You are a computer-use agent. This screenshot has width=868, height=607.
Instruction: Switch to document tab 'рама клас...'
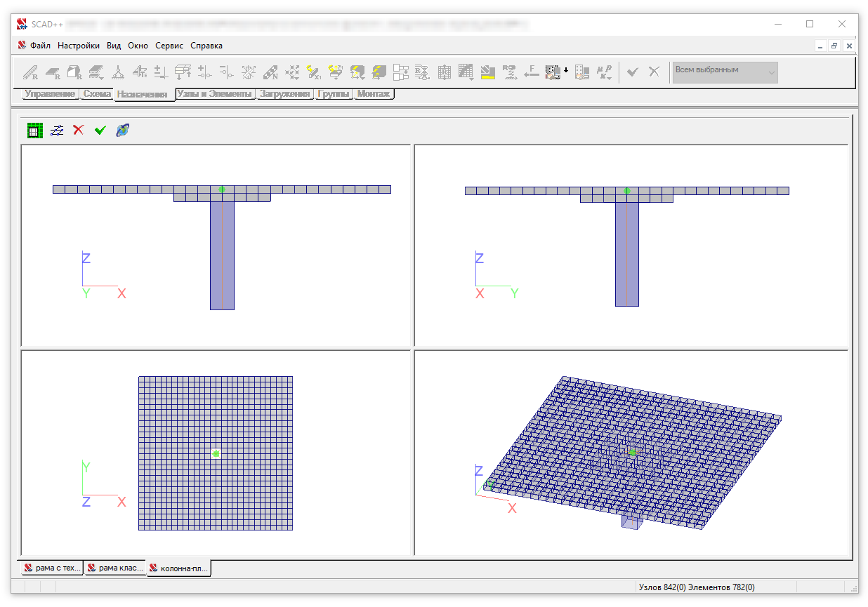coord(116,568)
